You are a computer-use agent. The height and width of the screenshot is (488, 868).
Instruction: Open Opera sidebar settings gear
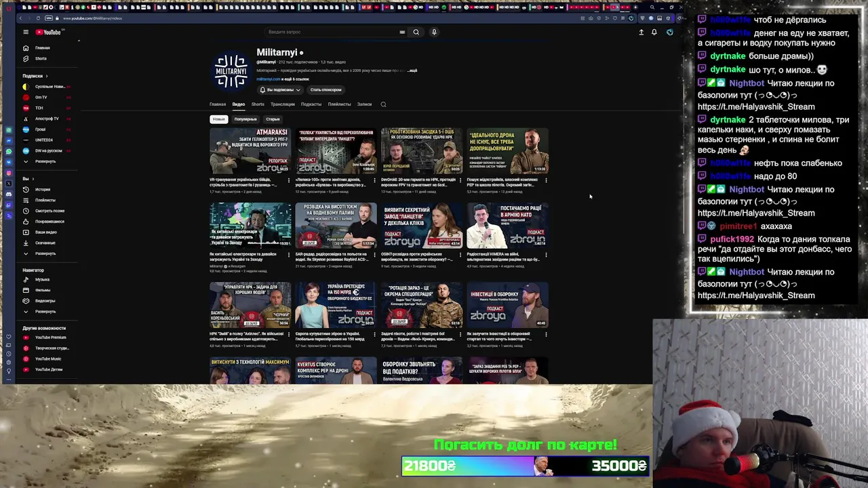[x=9, y=362]
